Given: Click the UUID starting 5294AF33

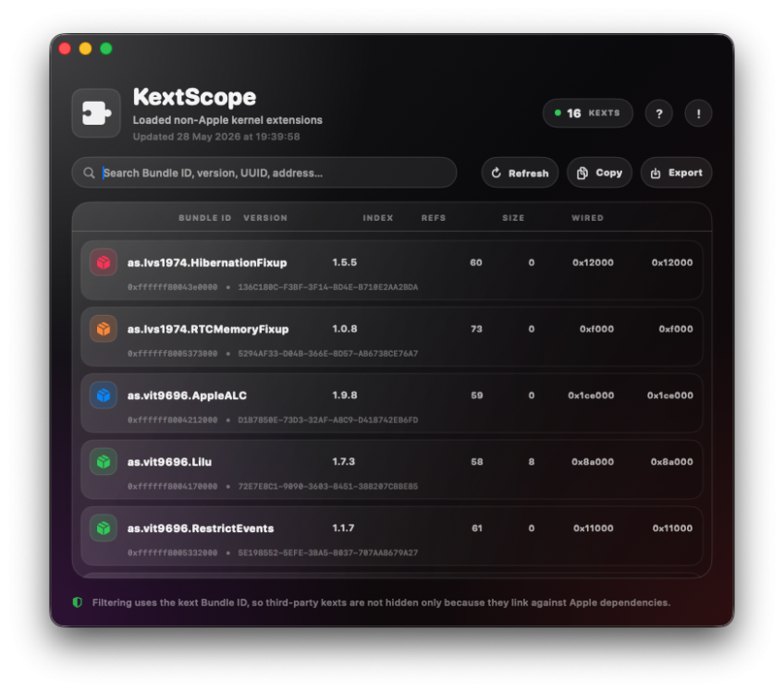Looking at the screenshot, I should (x=328, y=354).
